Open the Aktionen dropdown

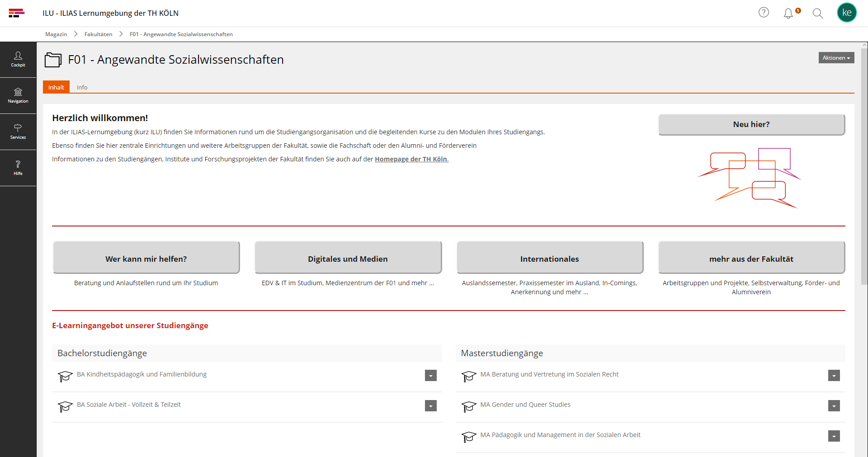click(836, 58)
